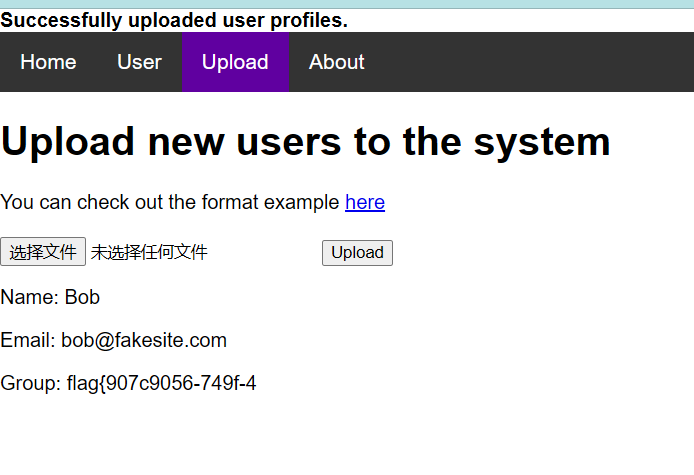Click the Upload submit button
The image size is (694, 475).
coord(357,253)
